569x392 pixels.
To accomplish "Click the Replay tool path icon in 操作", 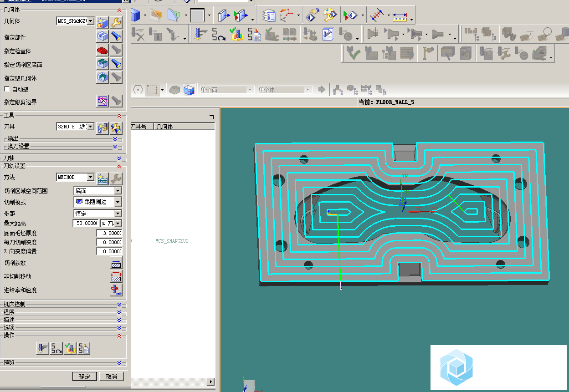I will tap(56, 349).
